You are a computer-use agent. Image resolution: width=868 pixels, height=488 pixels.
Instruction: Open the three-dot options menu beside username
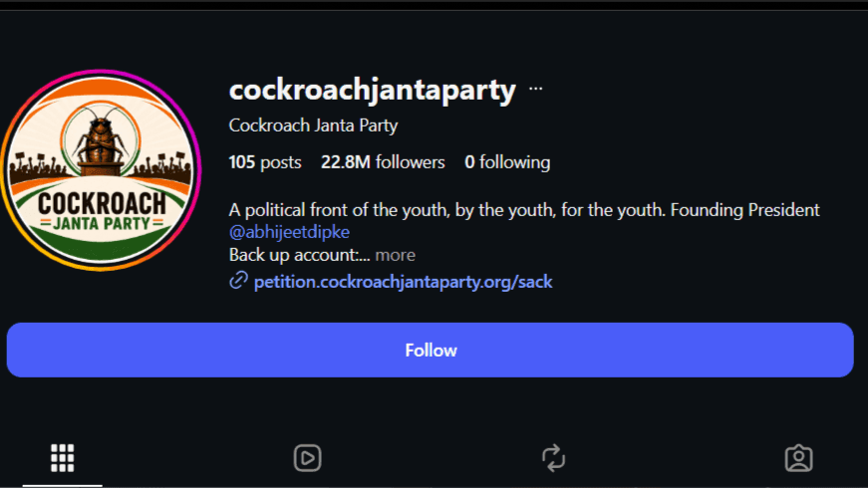pos(535,89)
